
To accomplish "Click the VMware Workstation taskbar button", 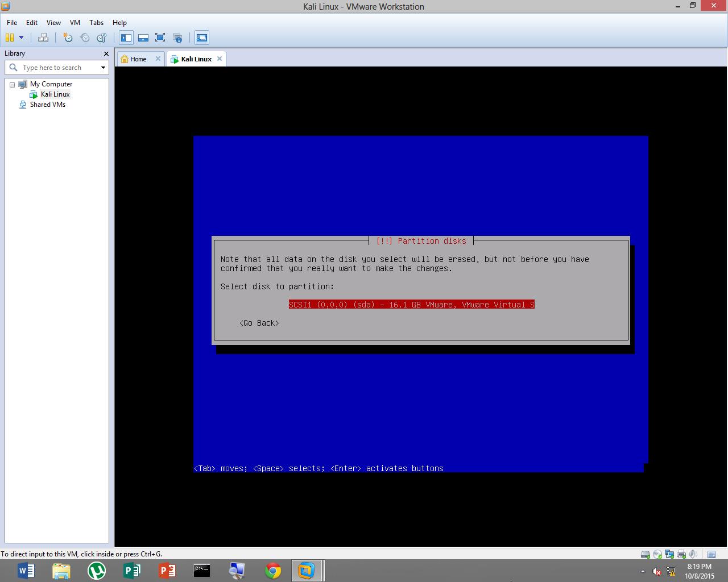I will 308,570.
